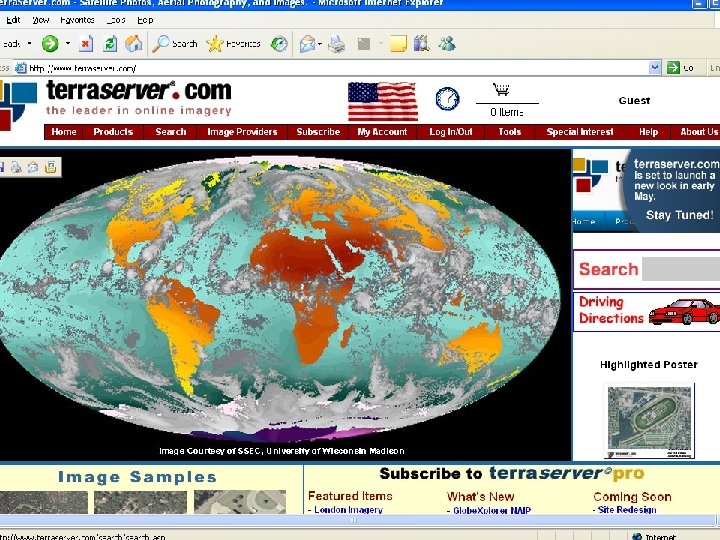The image size is (720, 540).
Task: Open the shopping cart icon
Action: [501, 90]
